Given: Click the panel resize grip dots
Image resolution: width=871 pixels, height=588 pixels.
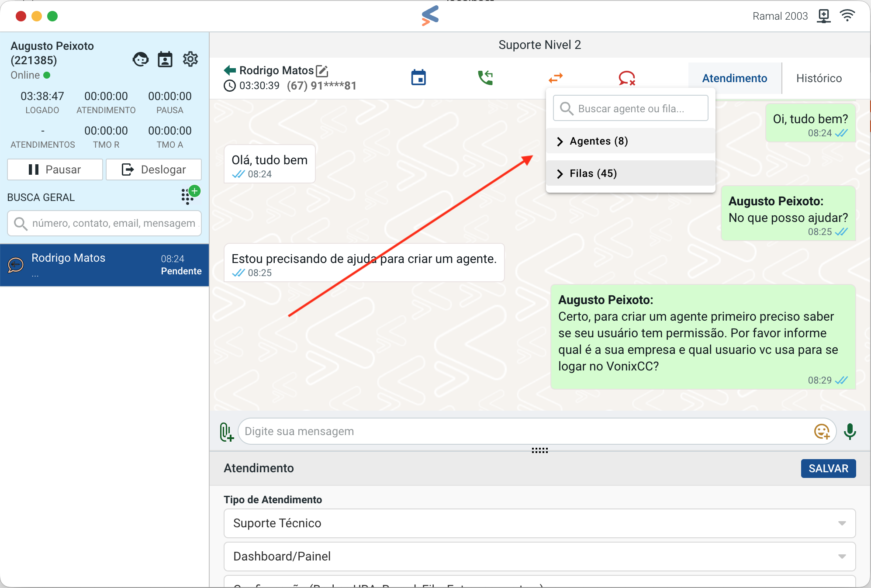Looking at the screenshot, I should click(x=540, y=450).
